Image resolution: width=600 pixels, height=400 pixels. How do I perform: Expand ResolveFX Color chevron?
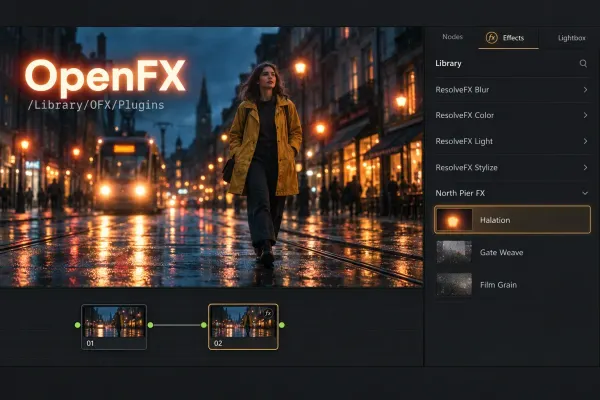click(x=585, y=115)
